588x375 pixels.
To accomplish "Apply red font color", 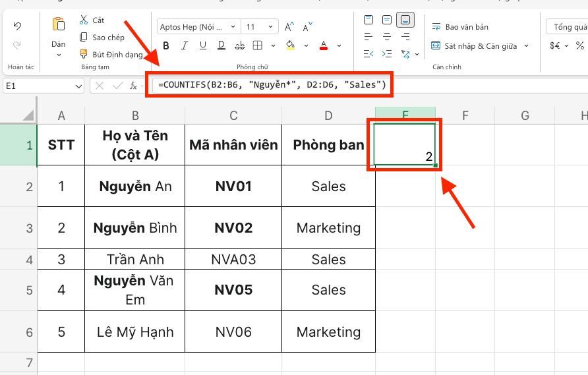I will click(x=324, y=45).
